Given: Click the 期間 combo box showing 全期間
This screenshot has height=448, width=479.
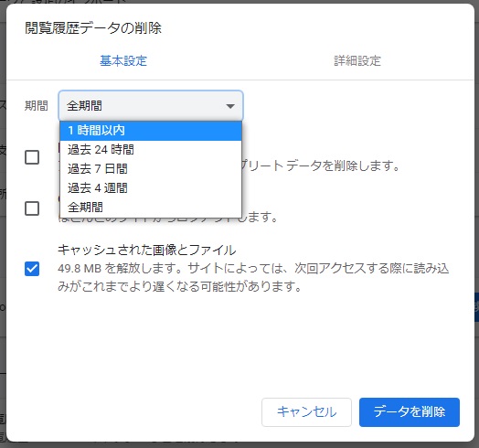Looking at the screenshot, I should click(x=151, y=106).
